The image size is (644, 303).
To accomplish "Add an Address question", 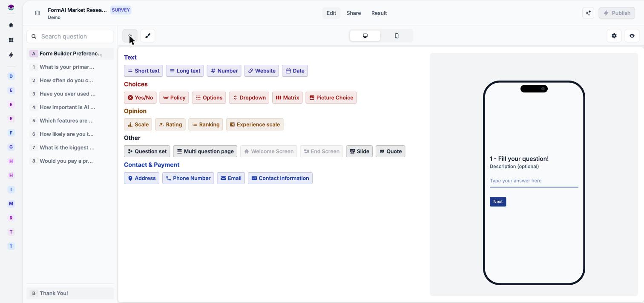I will (142, 178).
